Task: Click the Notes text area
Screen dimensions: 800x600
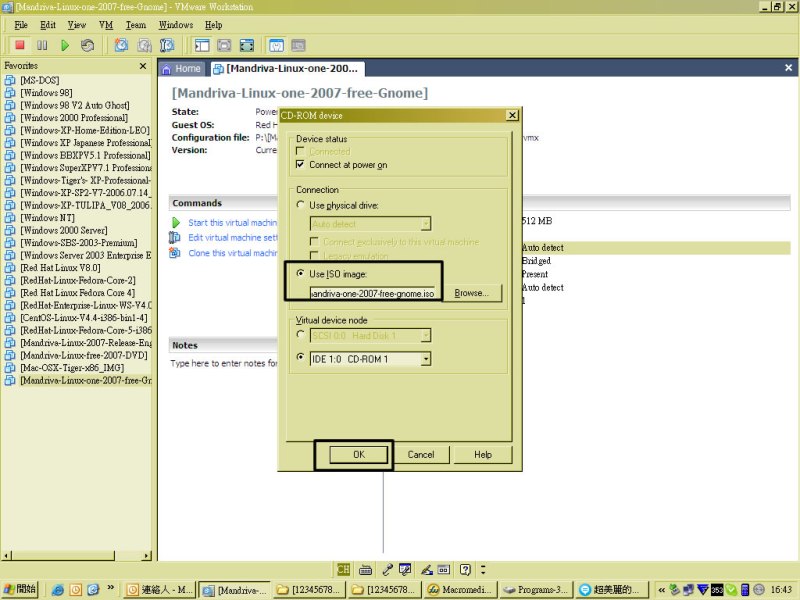Action: click(x=224, y=363)
